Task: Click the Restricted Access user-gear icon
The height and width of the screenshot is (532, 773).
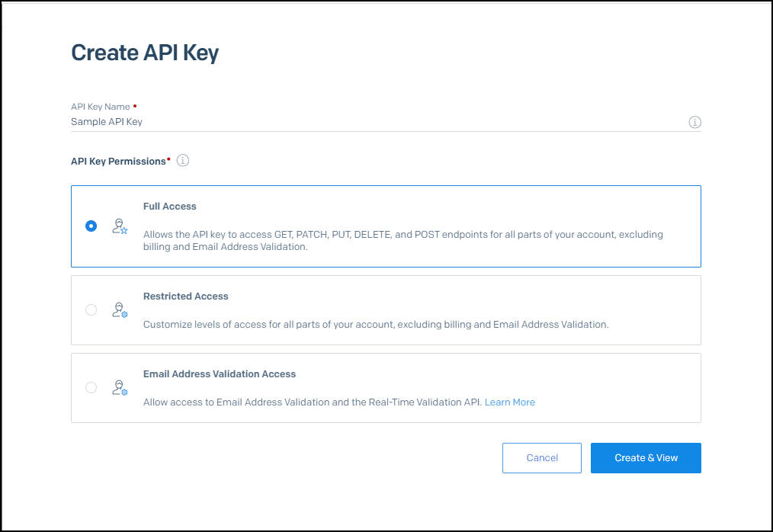Action: pos(120,309)
